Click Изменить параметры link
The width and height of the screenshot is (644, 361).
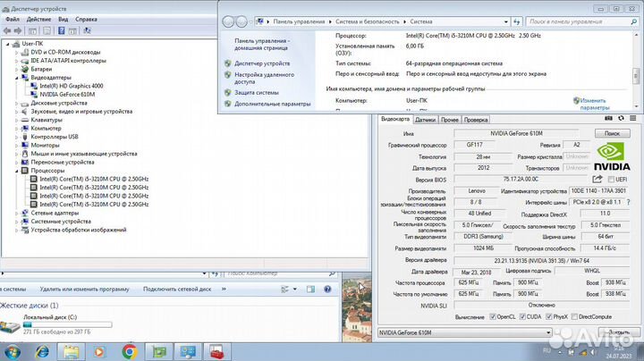pyautogui.click(x=595, y=104)
